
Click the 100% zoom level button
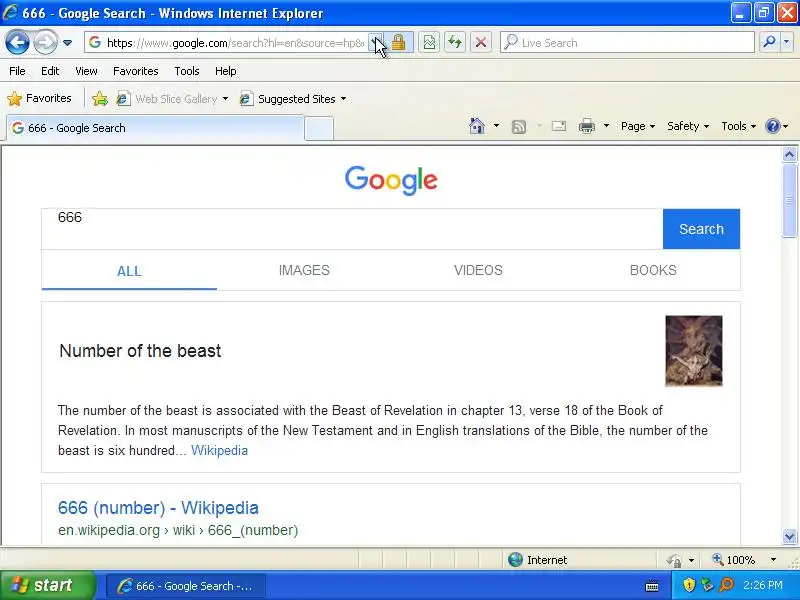734,560
